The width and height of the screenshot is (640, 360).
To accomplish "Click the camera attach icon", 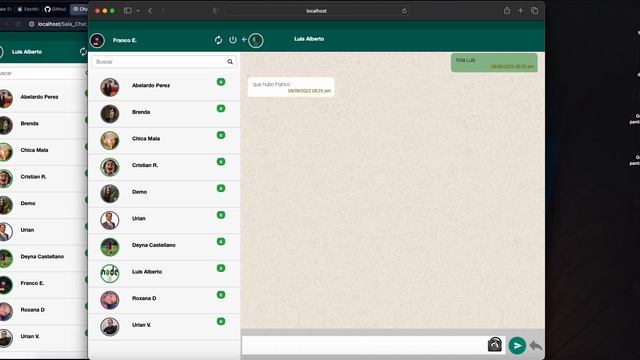I will 495,344.
